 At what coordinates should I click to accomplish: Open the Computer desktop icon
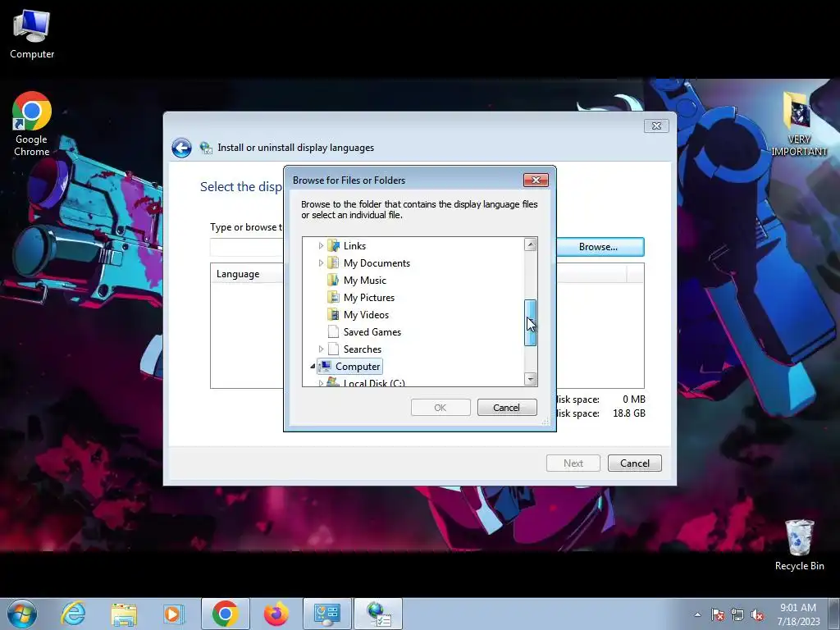[32, 34]
